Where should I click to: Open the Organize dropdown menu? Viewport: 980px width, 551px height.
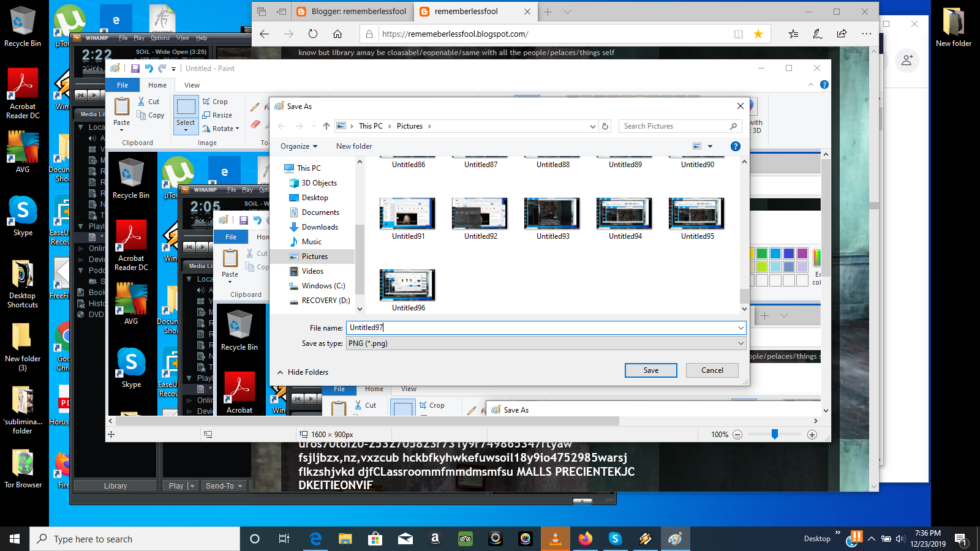(x=299, y=146)
